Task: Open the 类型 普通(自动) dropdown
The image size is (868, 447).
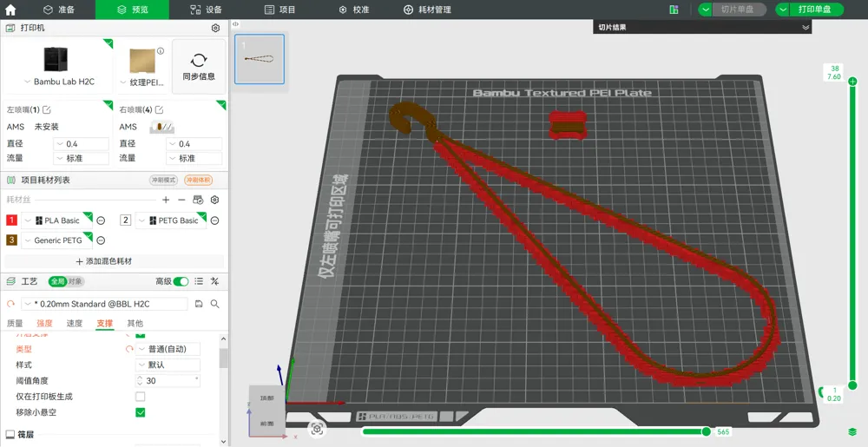Action: (168, 349)
